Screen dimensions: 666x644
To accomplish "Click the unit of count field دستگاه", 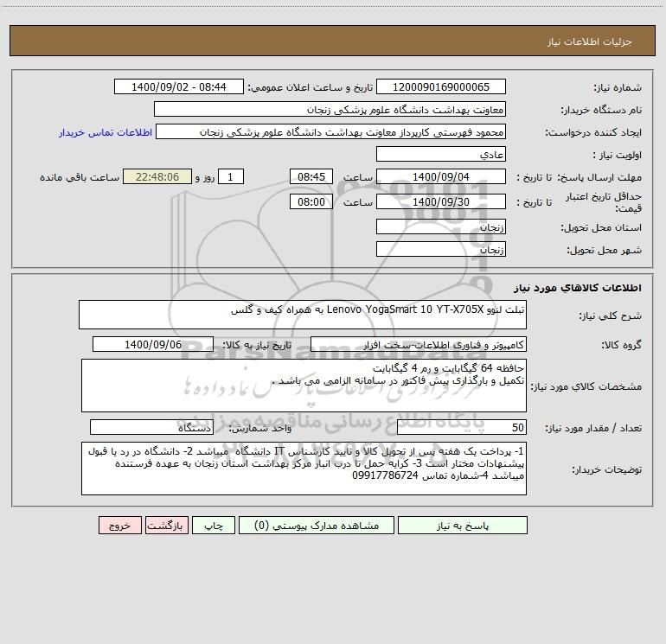I will pyautogui.click(x=151, y=428).
